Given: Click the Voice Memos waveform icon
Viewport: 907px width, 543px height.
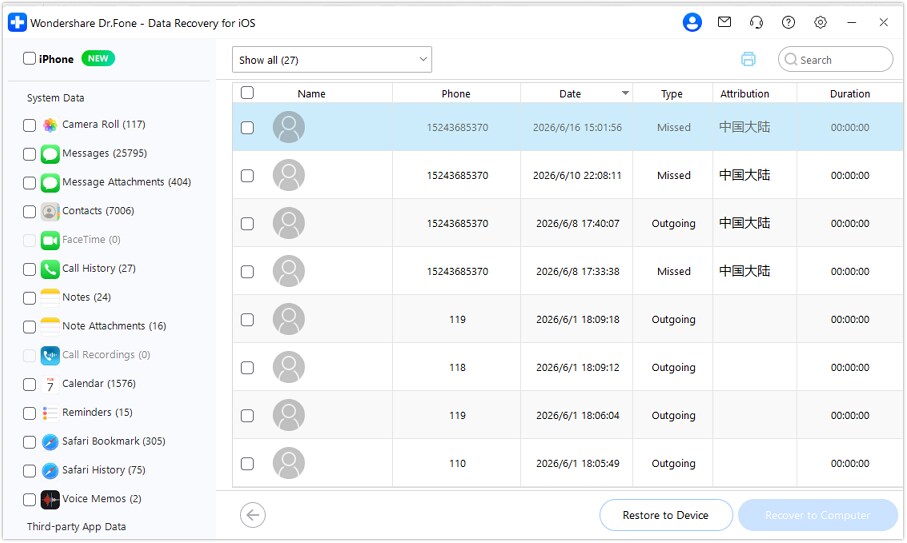Looking at the screenshot, I should 50,500.
